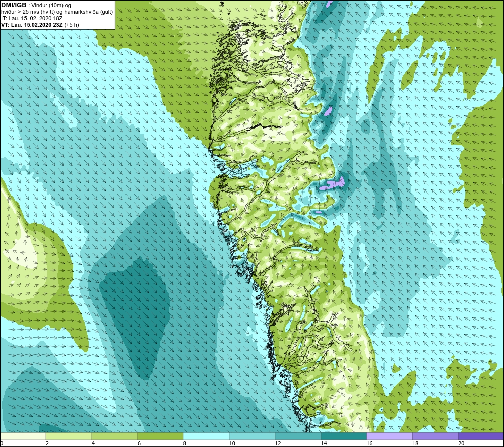Select the 10–12 m/s light teal legend swatch
This screenshot has width=504, height=447.
click(x=252, y=436)
